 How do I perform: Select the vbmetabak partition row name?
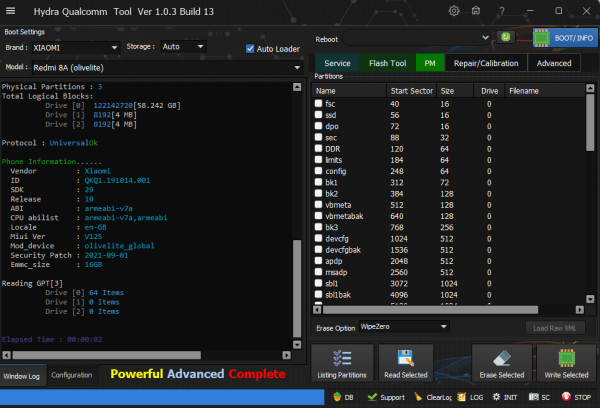click(x=344, y=216)
